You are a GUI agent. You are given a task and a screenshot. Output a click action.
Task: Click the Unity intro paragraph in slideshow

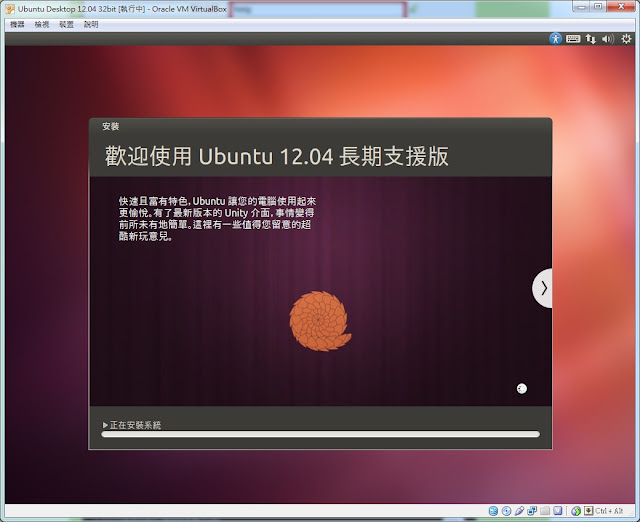pos(217,218)
